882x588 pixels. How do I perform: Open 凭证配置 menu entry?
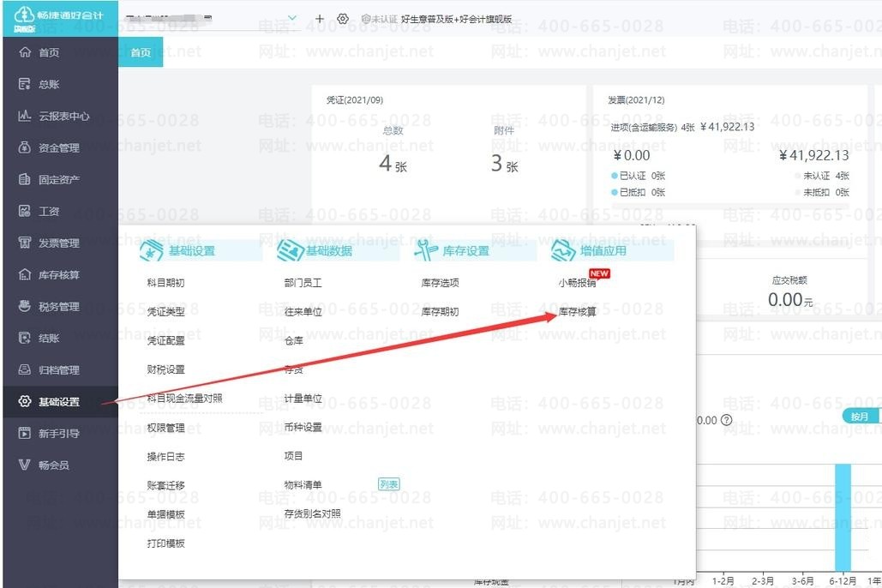pos(166,340)
